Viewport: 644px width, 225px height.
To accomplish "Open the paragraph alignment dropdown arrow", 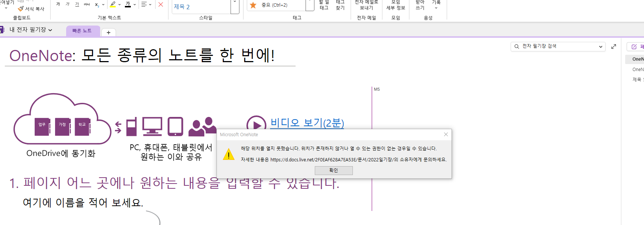I will point(150,4).
